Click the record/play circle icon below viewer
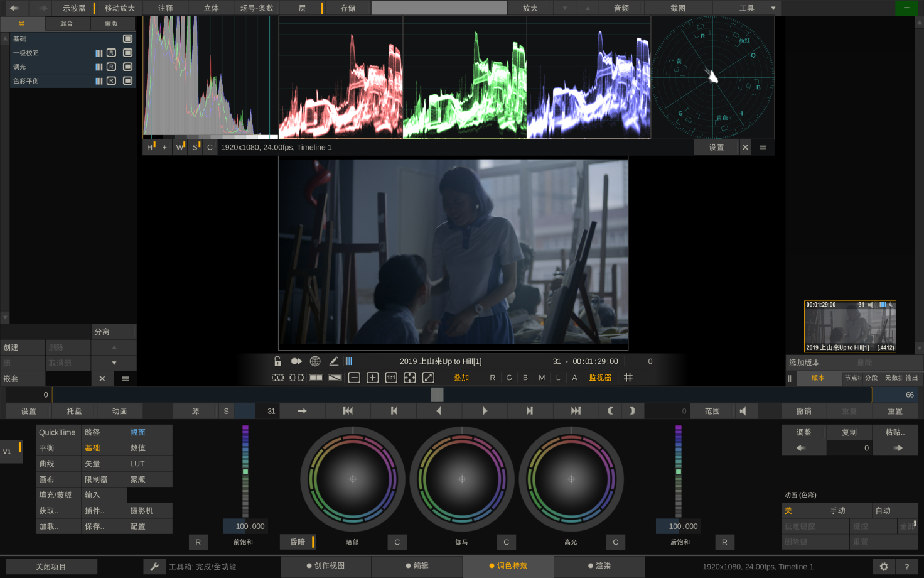This screenshot has width=924, height=578. click(296, 361)
